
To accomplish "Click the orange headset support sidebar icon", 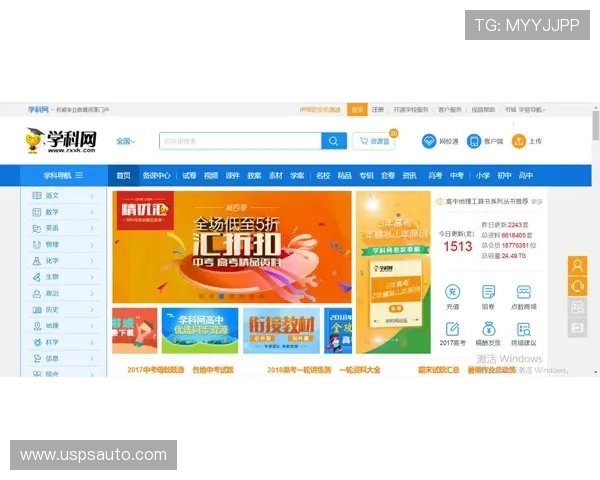I will (577, 286).
